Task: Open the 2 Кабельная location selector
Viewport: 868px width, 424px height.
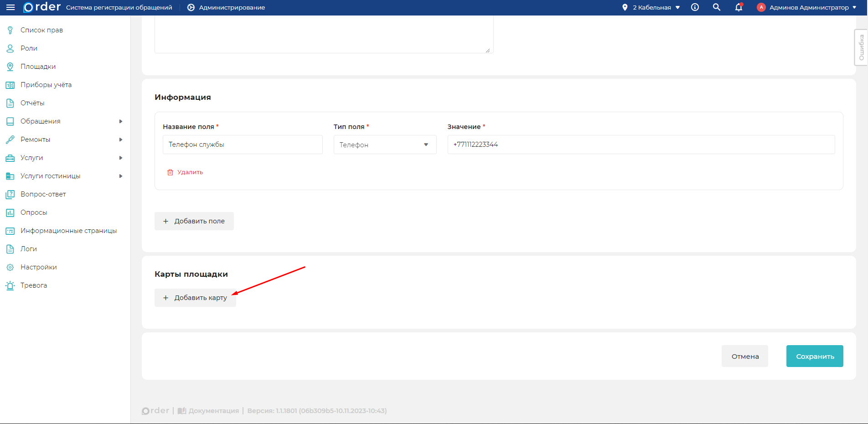Action: [651, 7]
